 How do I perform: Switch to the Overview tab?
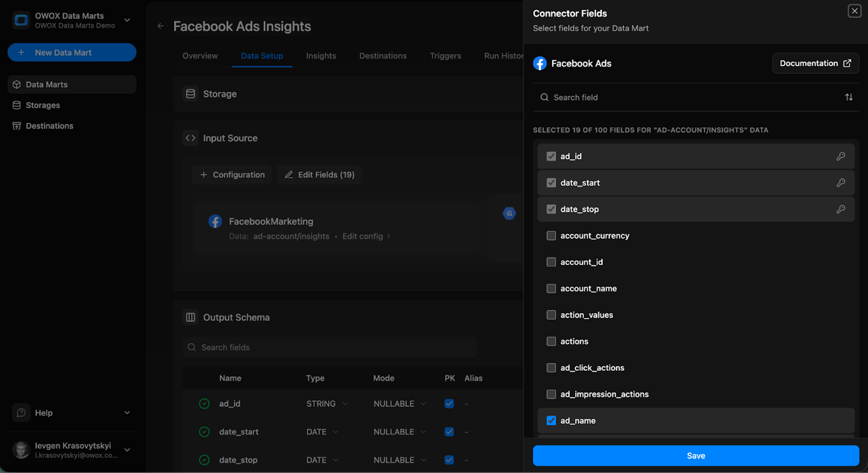click(x=200, y=56)
